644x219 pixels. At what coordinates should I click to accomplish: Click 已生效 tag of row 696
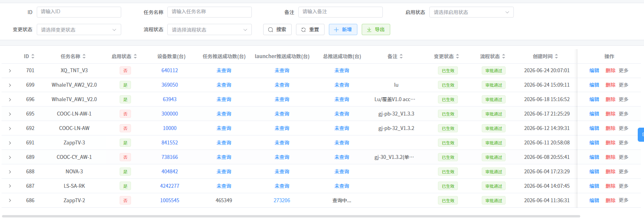click(448, 100)
